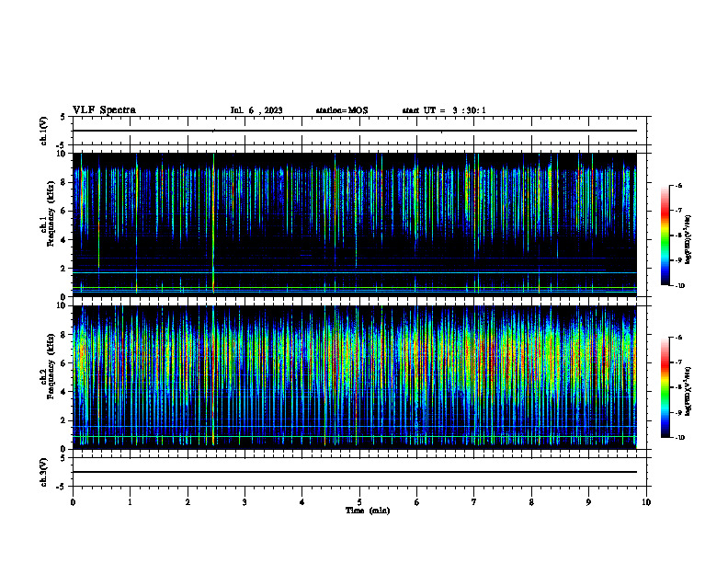Screen dimensions: 728x563
Task: Click the "5" tick on time axis
Action: (359, 502)
